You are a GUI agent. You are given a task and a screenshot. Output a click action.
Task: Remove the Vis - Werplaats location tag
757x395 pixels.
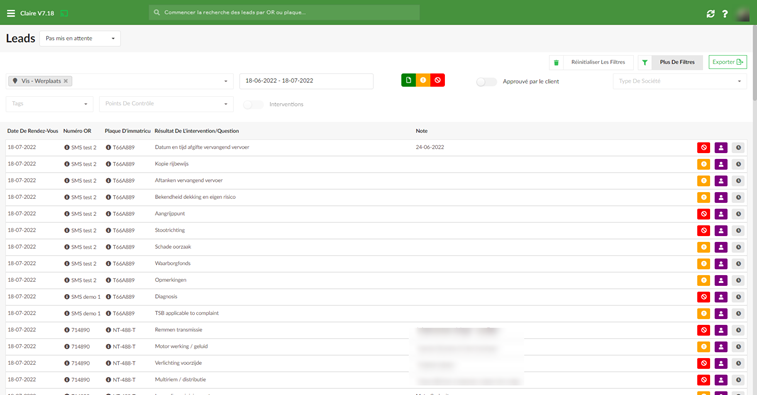pos(66,81)
